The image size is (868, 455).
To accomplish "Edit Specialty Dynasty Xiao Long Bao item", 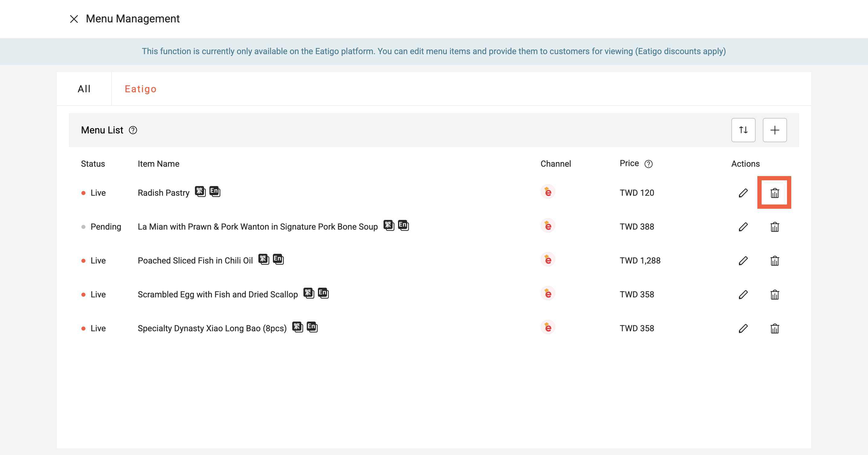I will (x=743, y=329).
